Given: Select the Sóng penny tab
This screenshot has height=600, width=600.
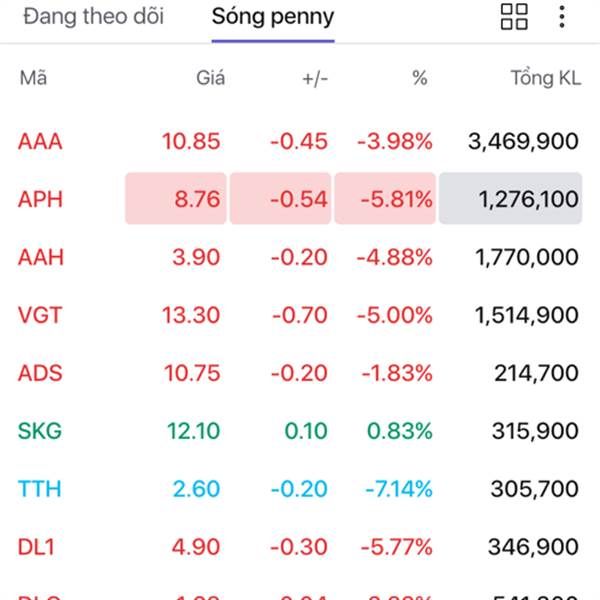Looking at the screenshot, I should point(272,17).
